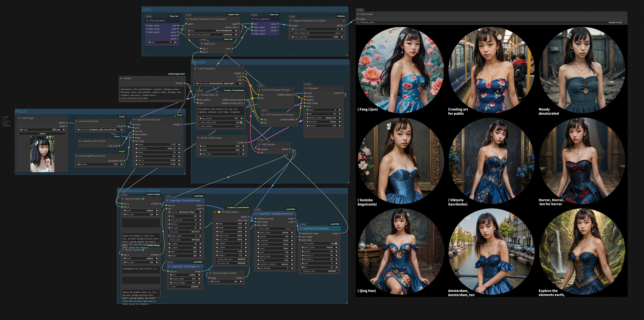Decrease the cfg value in KSampler
Viewport: 644px width, 320px height.
click(x=307, y=114)
